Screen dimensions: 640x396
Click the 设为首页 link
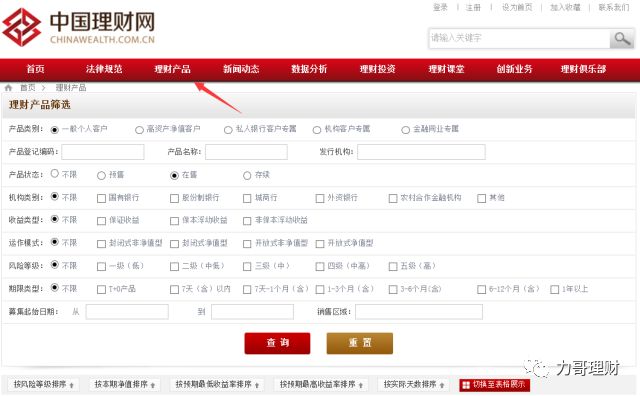click(517, 7)
